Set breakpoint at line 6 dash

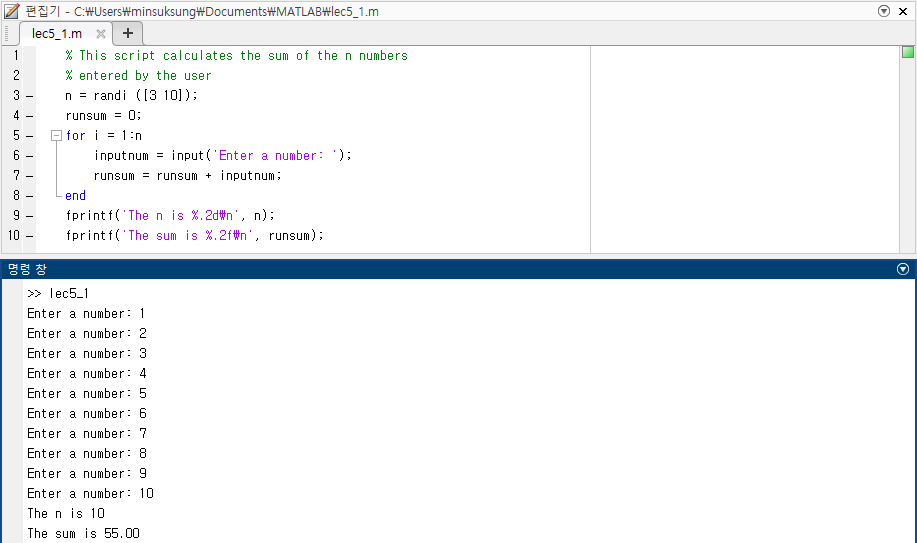[29, 156]
